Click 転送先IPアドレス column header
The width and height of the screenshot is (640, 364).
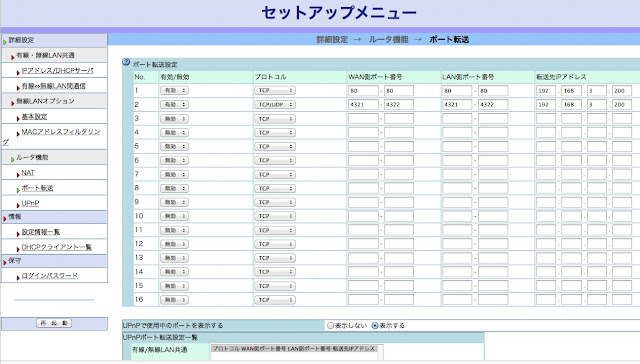point(561,77)
